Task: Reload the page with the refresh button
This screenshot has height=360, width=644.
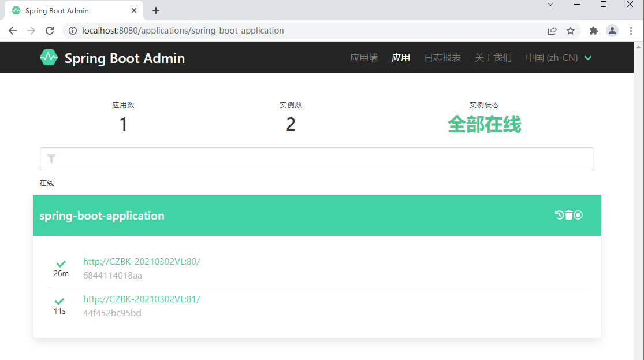Action: [50, 31]
